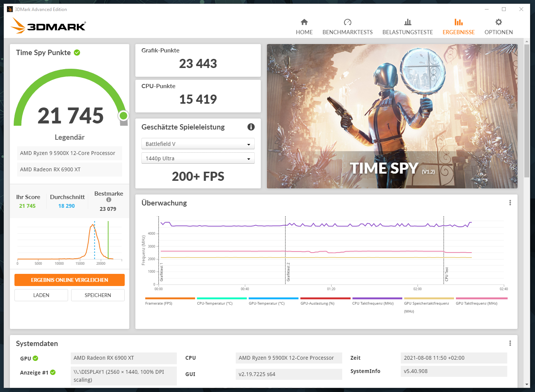Click the CPU-Punkte value 15 419
This screenshot has width=535, height=392.
point(198,99)
